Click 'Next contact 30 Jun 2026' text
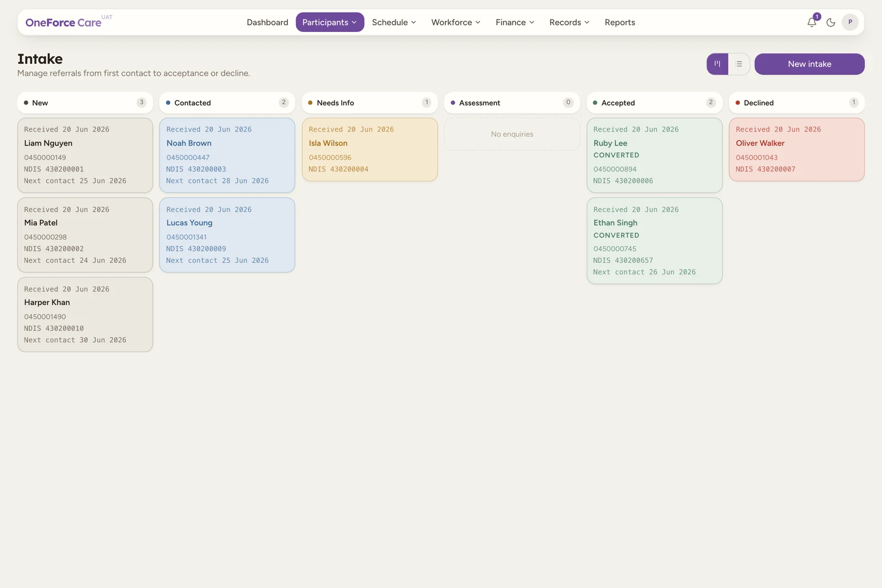882x588 pixels. pyautogui.click(x=75, y=340)
